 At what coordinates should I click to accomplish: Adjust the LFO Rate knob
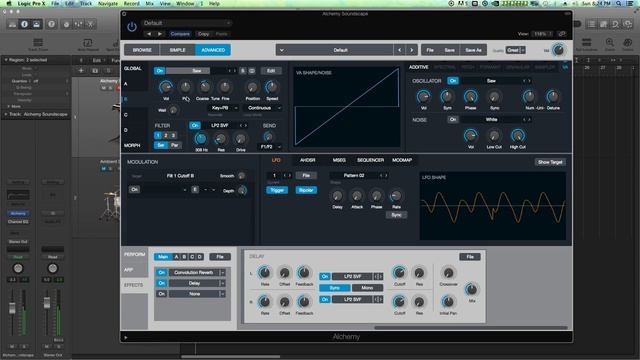click(x=396, y=196)
